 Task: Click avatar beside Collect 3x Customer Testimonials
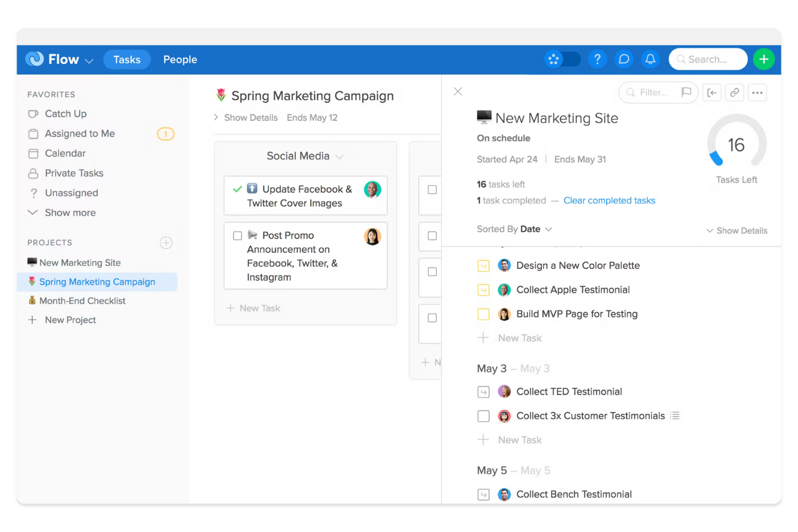pos(504,416)
